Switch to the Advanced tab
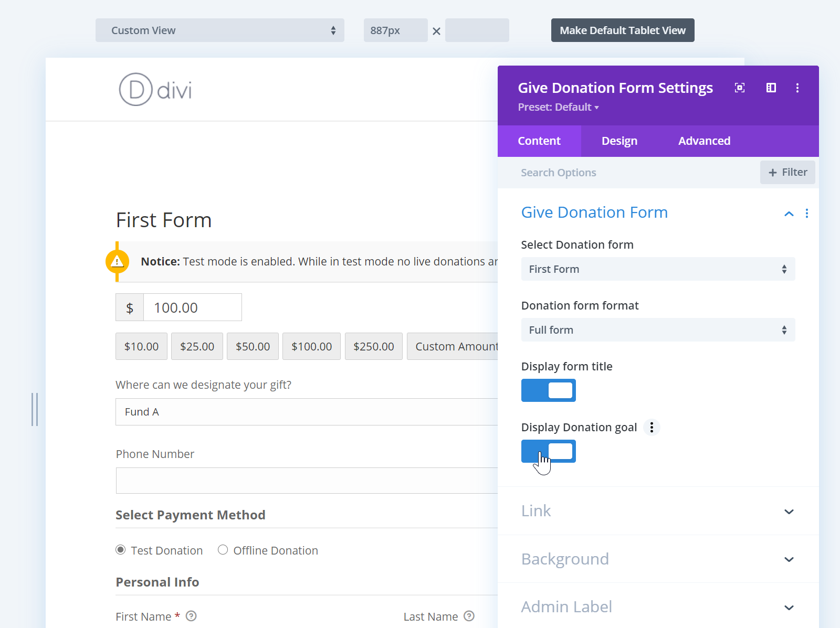The height and width of the screenshot is (628, 840). coord(704,141)
